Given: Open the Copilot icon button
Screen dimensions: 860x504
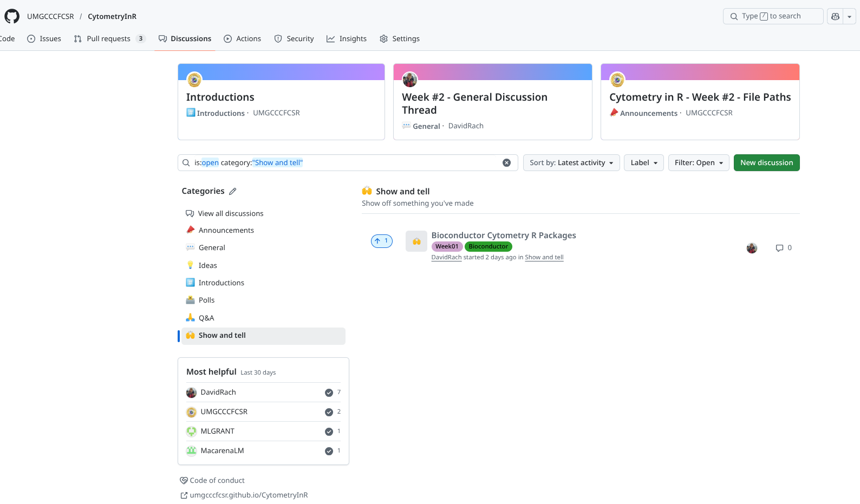Looking at the screenshot, I should tap(835, 16).
